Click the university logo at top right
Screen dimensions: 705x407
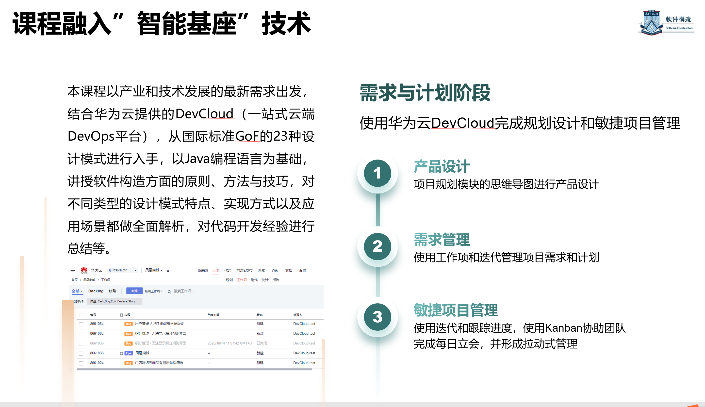666,22
